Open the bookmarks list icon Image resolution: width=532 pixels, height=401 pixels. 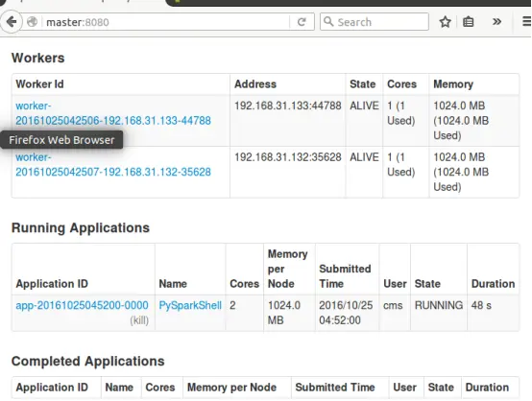469,22
